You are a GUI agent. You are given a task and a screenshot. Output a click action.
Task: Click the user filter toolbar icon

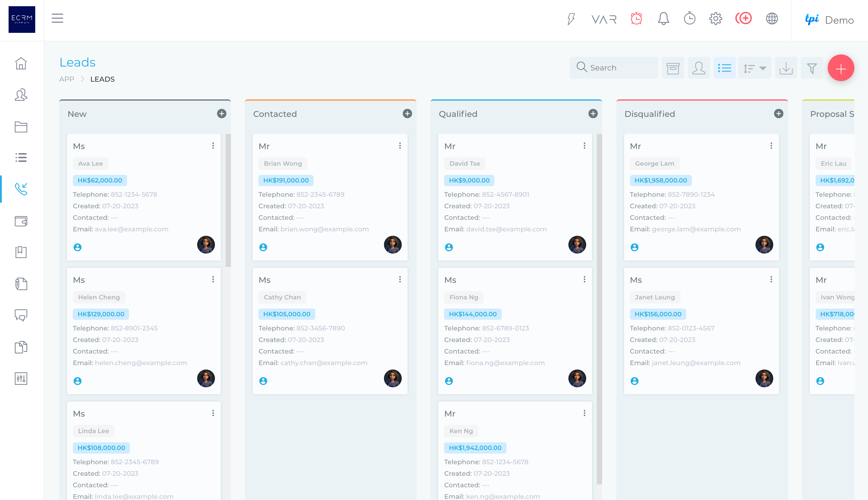[699, 68]
